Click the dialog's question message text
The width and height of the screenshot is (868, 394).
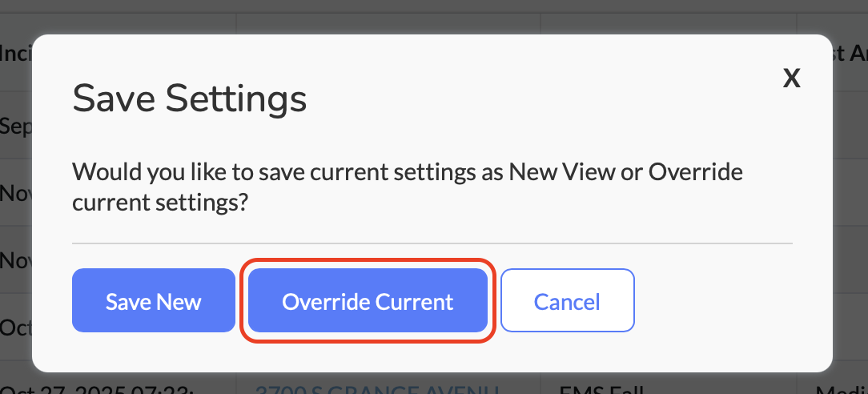tap(407, 187)
